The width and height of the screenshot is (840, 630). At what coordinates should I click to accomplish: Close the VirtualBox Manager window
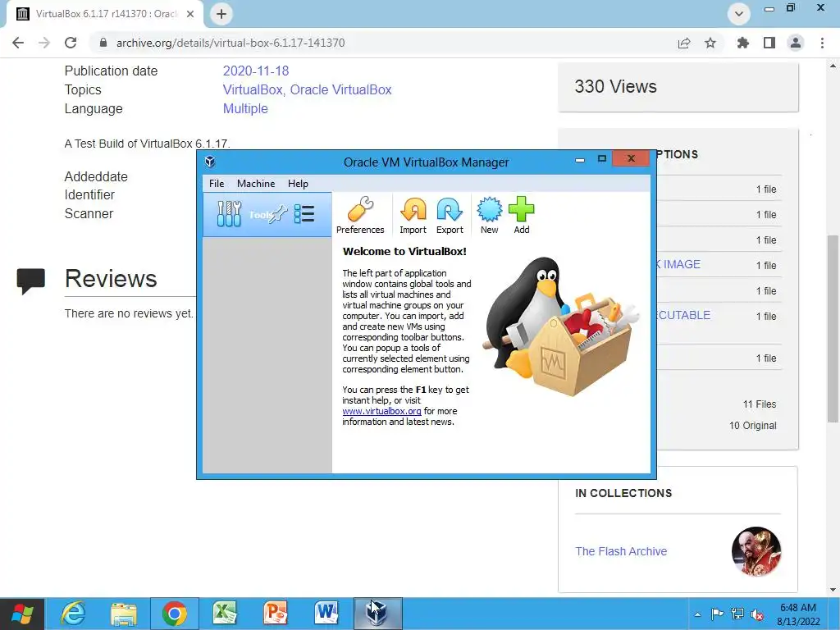point(631,158)
